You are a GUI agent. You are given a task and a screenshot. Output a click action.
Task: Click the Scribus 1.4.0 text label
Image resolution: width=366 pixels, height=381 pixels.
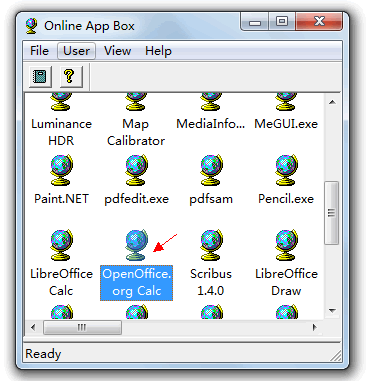click(x=211, y=282)
